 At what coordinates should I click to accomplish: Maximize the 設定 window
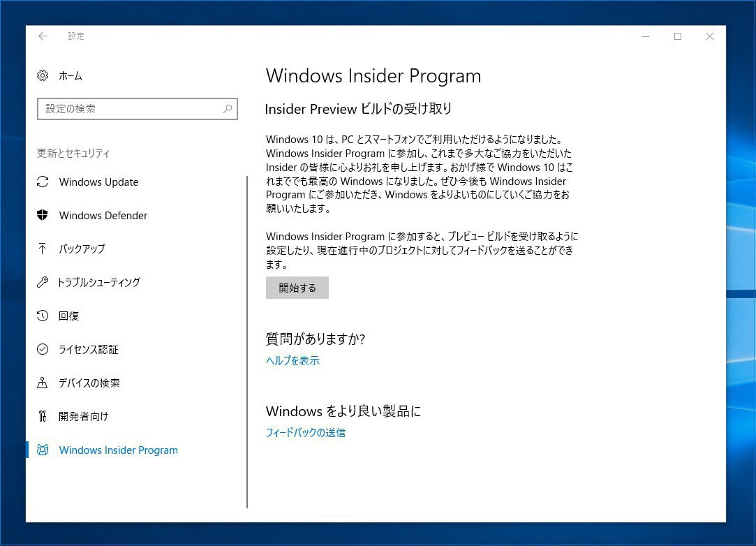pos(678,37)
